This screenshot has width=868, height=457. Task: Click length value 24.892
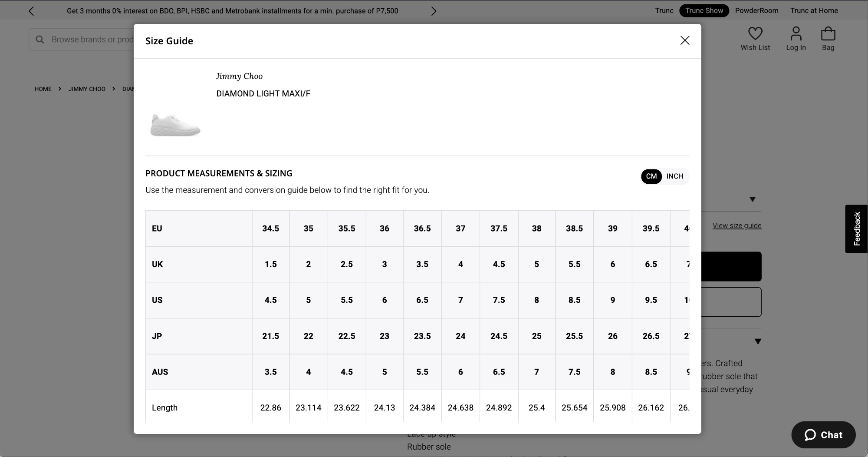pyautogui.click(x=499, y=407)
